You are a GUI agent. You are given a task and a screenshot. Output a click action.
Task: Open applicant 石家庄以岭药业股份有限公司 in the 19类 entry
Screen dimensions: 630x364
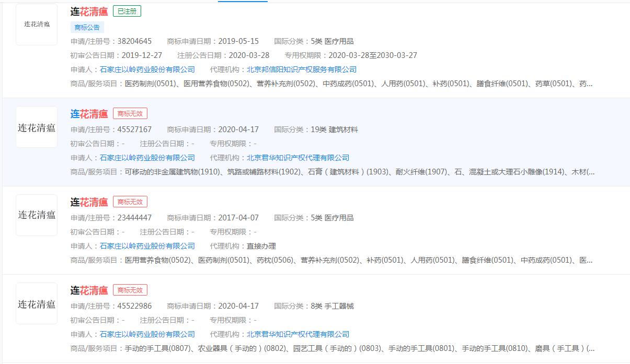pos(147,158)
